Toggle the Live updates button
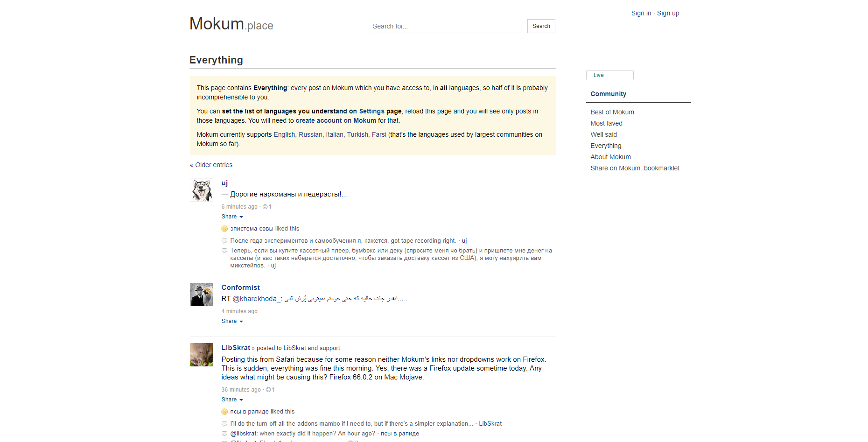 609,75
